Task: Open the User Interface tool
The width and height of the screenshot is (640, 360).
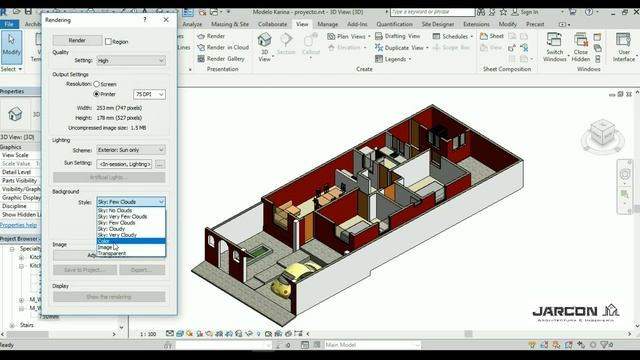Action: [x=624, y=47]
